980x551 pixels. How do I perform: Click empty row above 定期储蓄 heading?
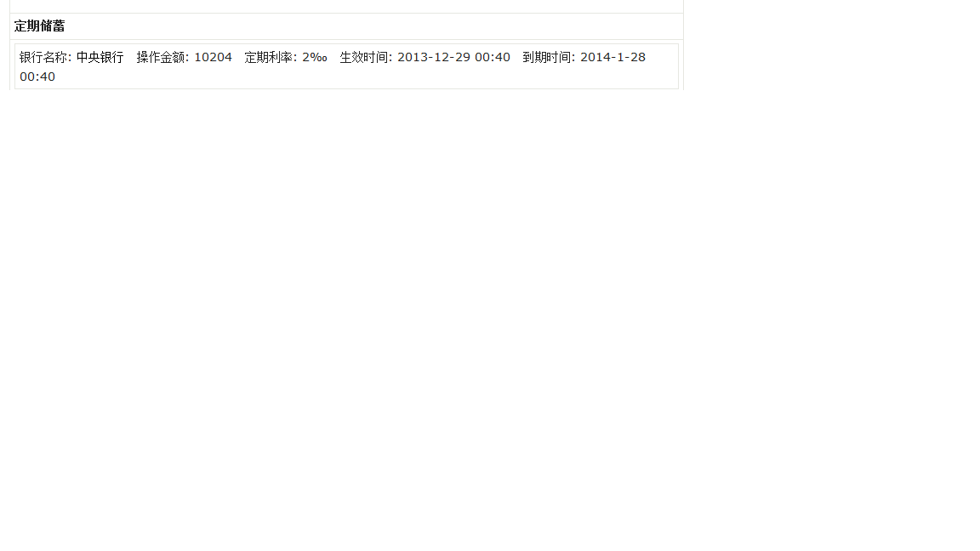click(347, 6)
